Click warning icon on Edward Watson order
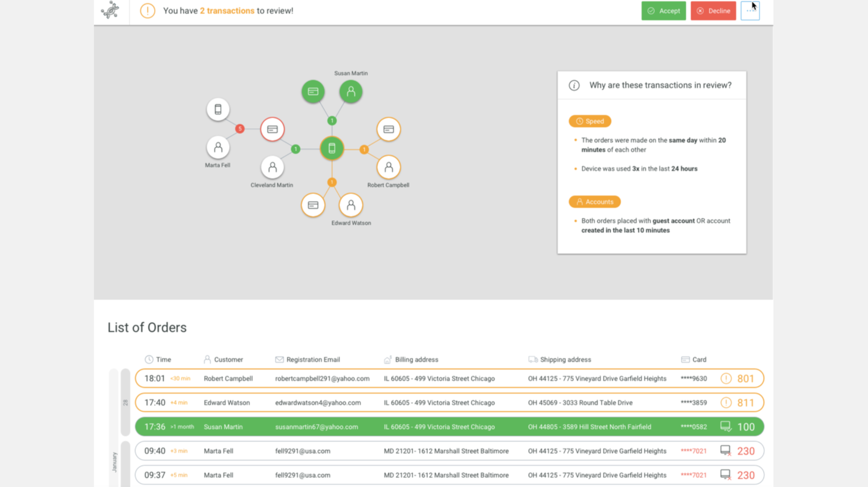Viewport: 868px width, 487px height. (726, 403)
